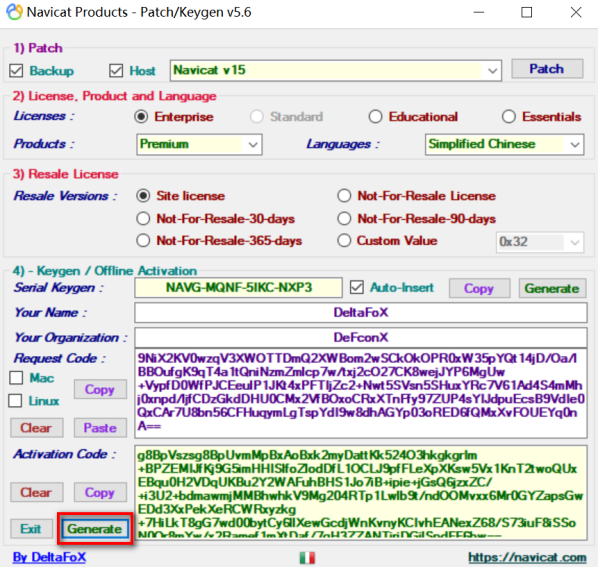Pick the Not-For-Resale-365-days option
Viewport: 598px width, 568px height.
pos(143,241)
